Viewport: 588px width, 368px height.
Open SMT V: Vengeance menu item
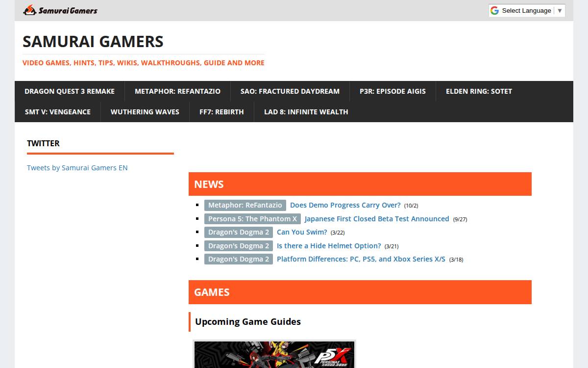coord(58,112)
